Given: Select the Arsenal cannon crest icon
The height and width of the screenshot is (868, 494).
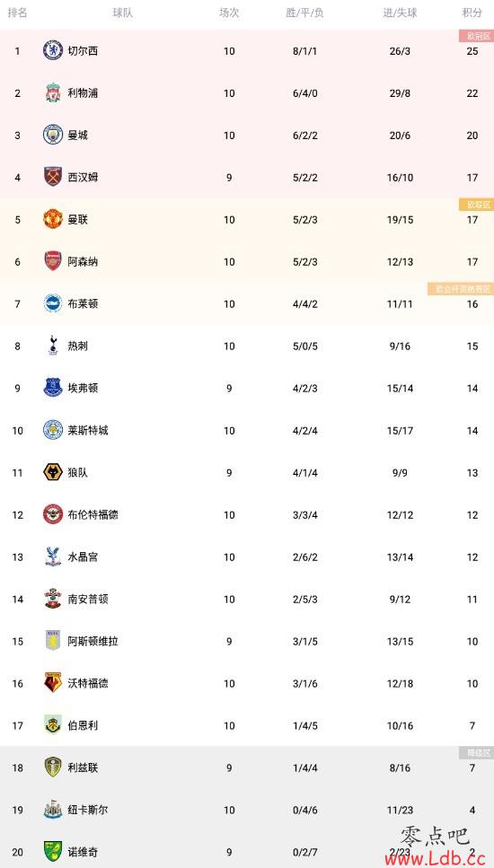Looking at the screenshot, I should click(53, 261).
